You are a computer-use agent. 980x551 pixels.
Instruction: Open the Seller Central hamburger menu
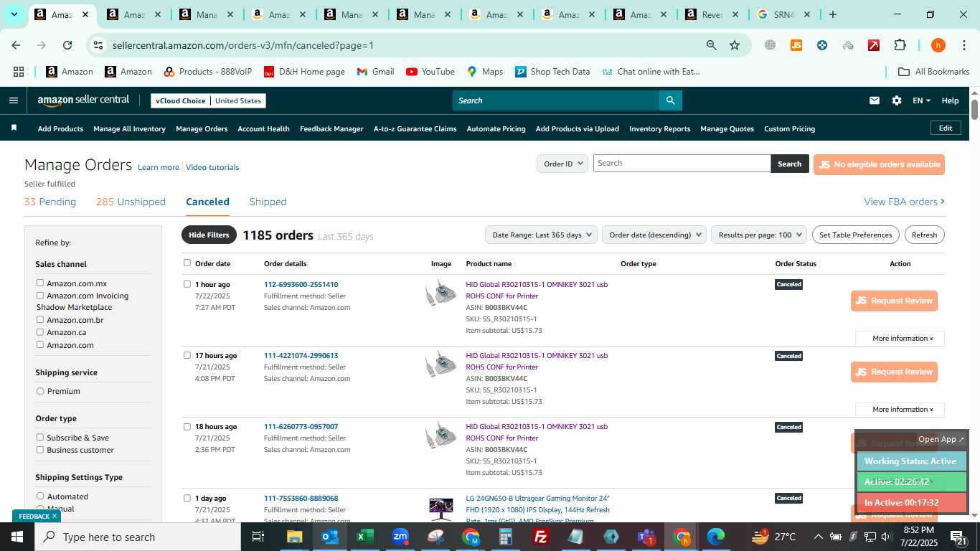[x=13, y=100]
